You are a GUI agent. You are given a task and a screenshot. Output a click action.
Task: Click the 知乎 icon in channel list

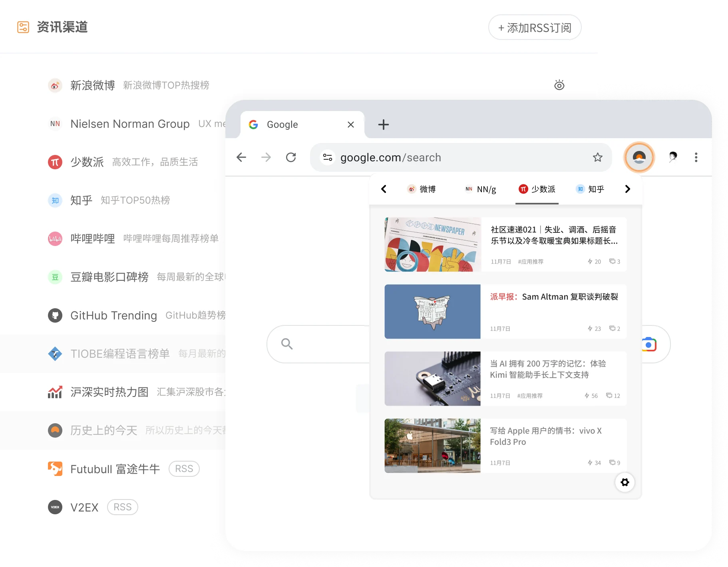pos(55,200)
